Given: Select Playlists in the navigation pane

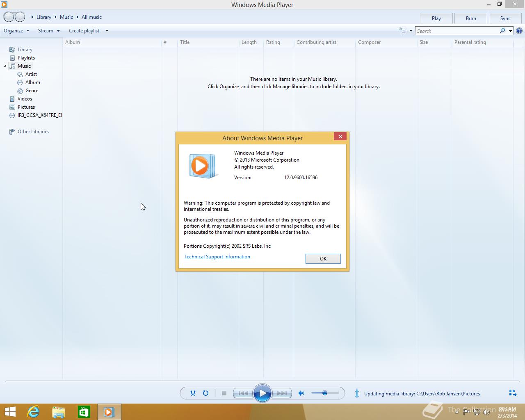Looking at the screenshot, I should [22, 58].
